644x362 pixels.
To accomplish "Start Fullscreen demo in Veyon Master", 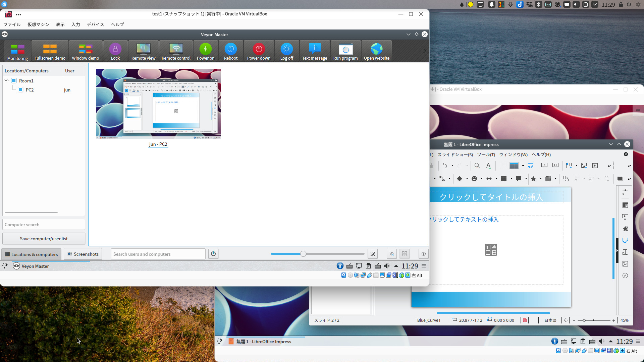I will click(x=50, y=51).
